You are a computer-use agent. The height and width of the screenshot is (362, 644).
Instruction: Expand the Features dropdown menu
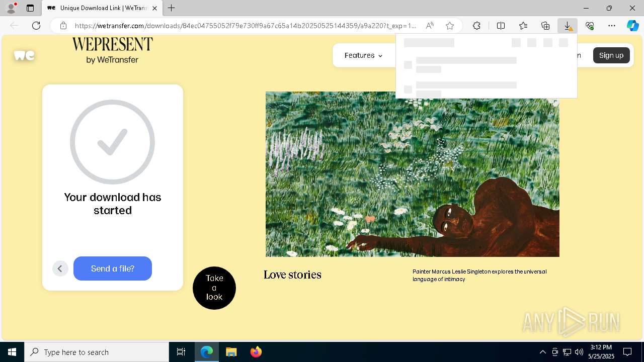pos(363,55)
